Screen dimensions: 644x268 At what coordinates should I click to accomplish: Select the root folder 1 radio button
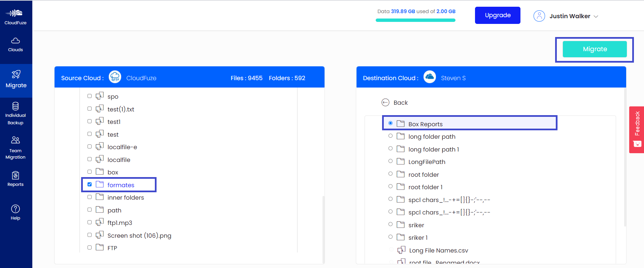391,187
